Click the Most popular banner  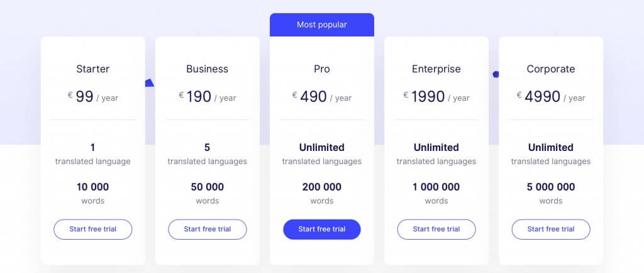point(321,25)
